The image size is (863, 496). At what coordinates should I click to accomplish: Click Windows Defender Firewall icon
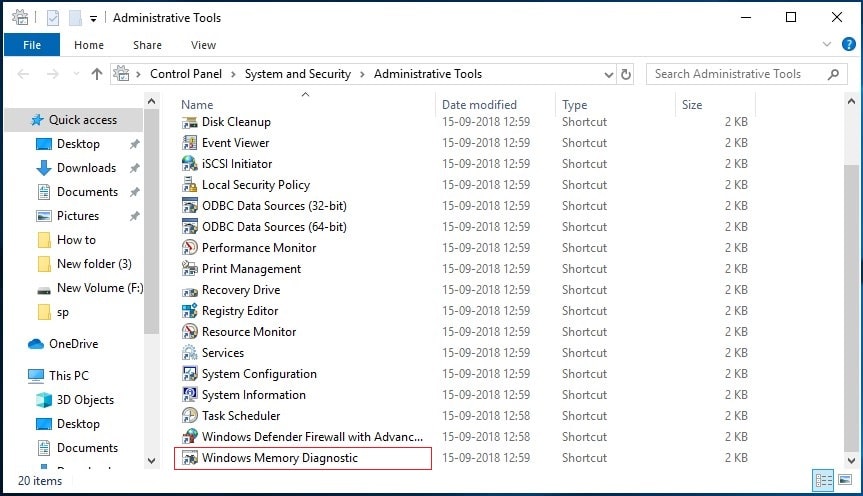tap(189, 437)
